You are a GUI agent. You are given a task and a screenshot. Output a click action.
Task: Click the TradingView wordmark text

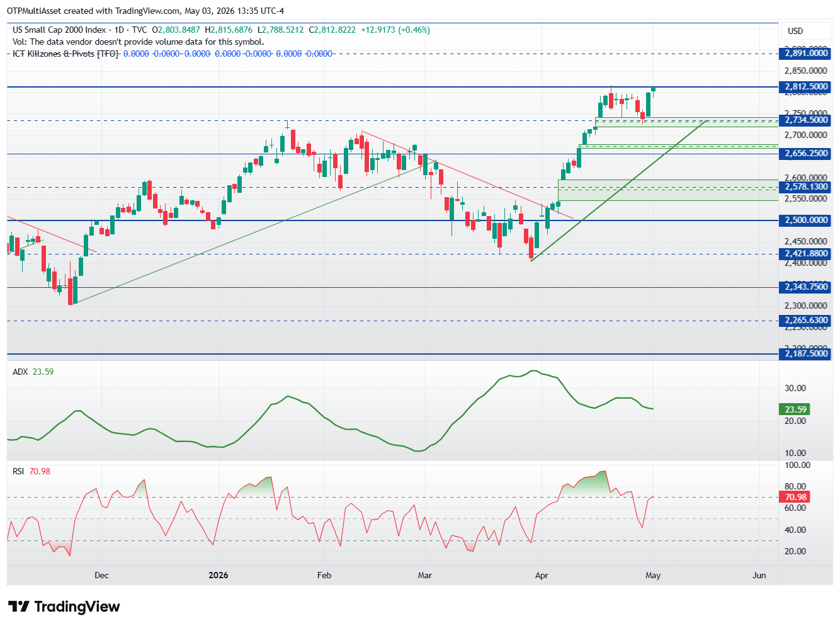coord(77,607)
